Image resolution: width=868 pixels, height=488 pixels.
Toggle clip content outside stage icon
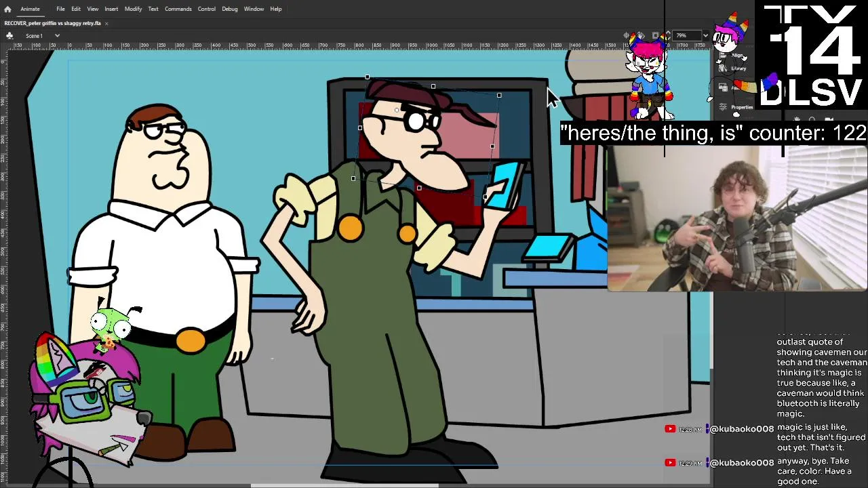click(x=655, y=35)
